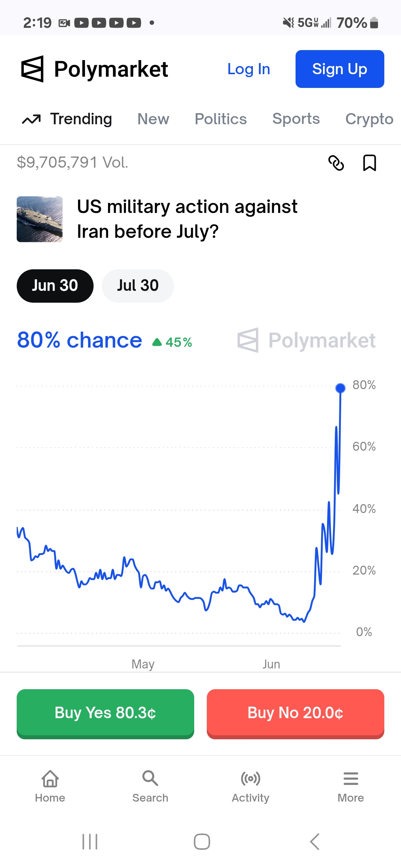This screenshot has width=401, height=868.
Task: Tap the Android back arrow
Action: [x=315, y=842]
